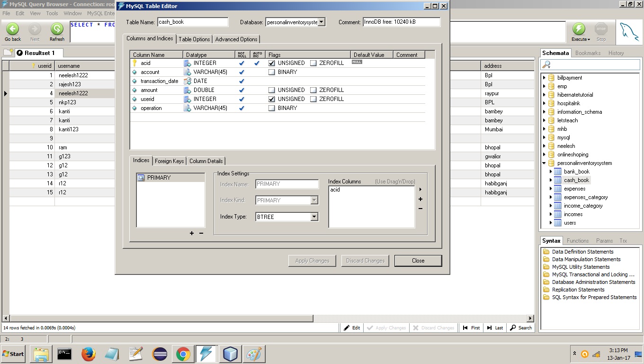
Task: Switch to the Column Details tab
Action: click(x=206, y=161)
